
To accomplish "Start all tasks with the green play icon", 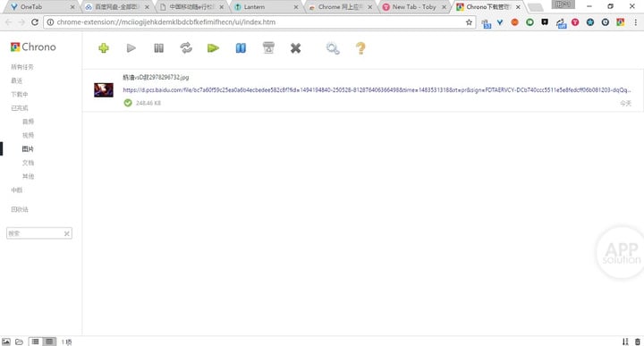I will [213, 48].
